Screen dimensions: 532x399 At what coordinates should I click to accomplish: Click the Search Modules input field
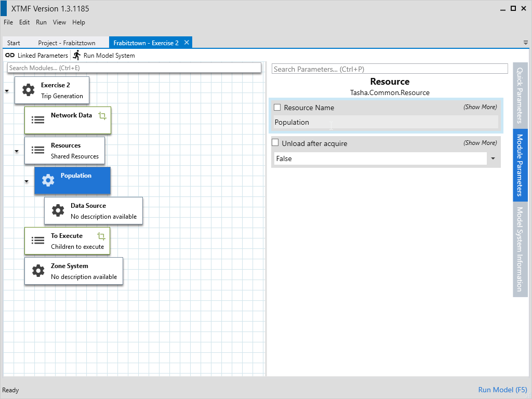[x=134, y=68]
